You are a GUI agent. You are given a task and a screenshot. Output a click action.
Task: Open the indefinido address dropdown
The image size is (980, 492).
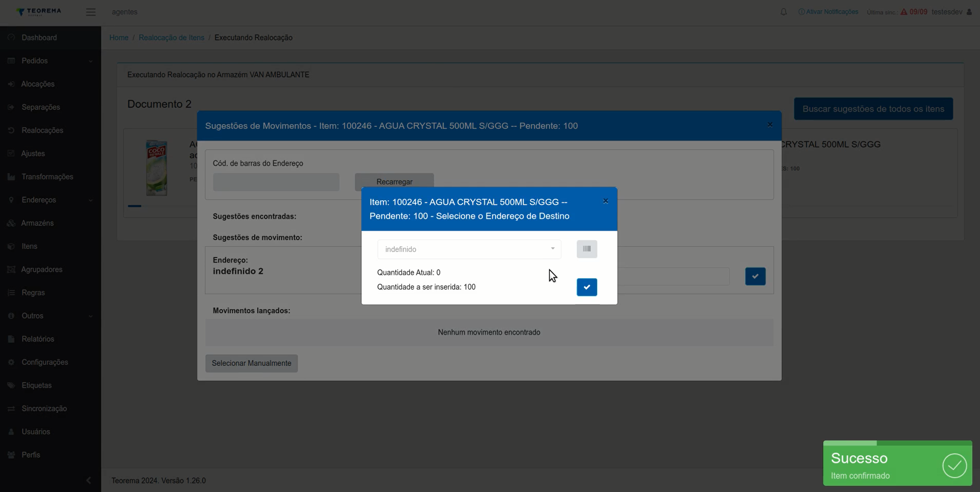click(x=469, y=249)
